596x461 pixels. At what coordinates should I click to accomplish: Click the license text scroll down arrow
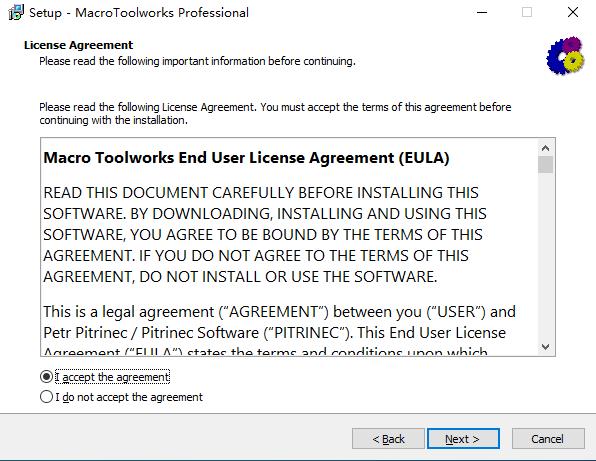pyautogui.click(x=545, y=347)
